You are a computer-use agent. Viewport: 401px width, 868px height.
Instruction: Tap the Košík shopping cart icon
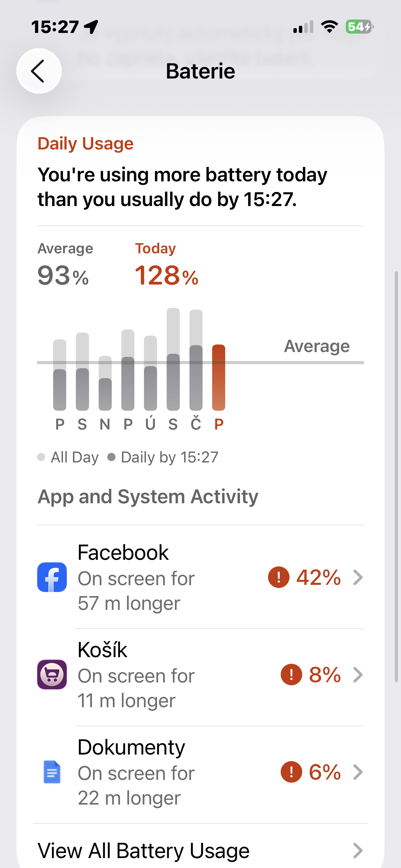tap(52, 674)
